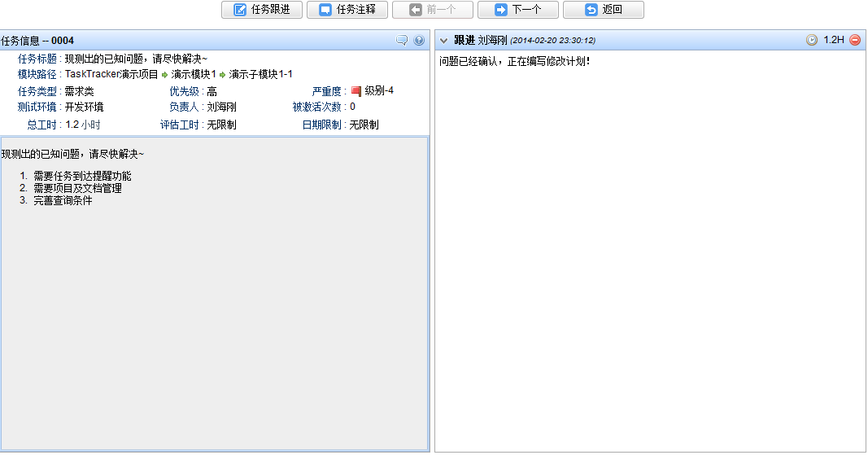
Task: Click the severity value 级别-4
Action: pyautogui.click(x=379, y=90)
